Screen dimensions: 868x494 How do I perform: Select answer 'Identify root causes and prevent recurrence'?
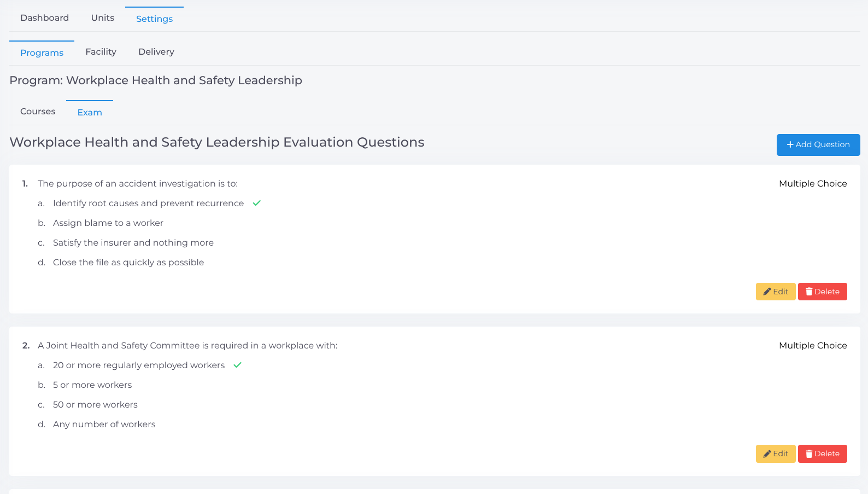point(148,204)
